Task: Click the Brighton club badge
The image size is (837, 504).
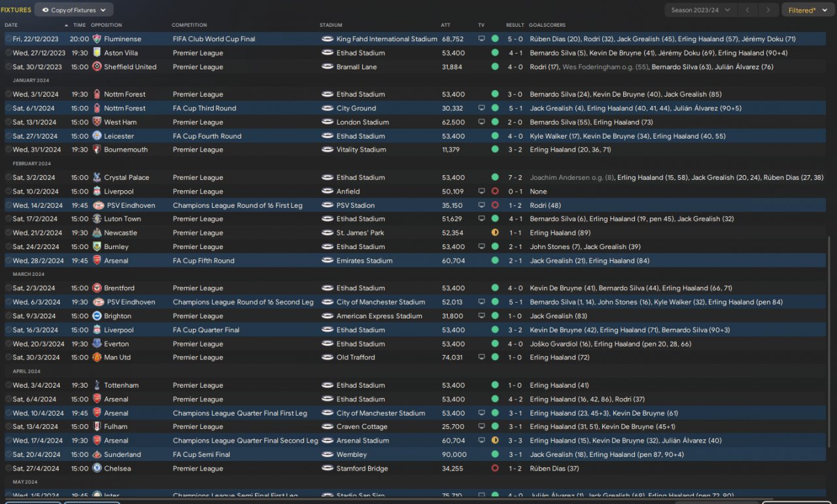Action: [x=97, y=316]
